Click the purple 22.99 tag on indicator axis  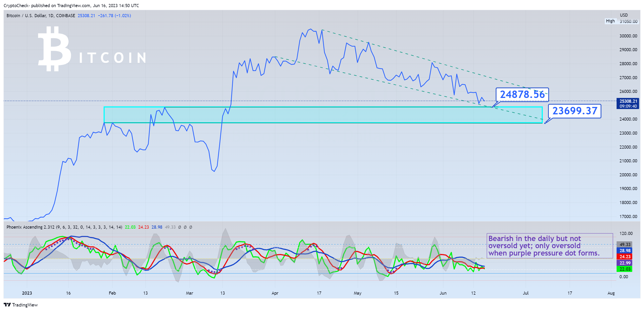(x=625, y=263)
